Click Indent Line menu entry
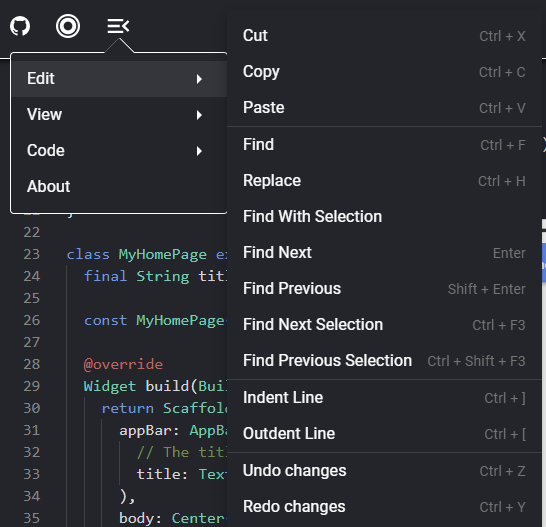 coord(384,398)
